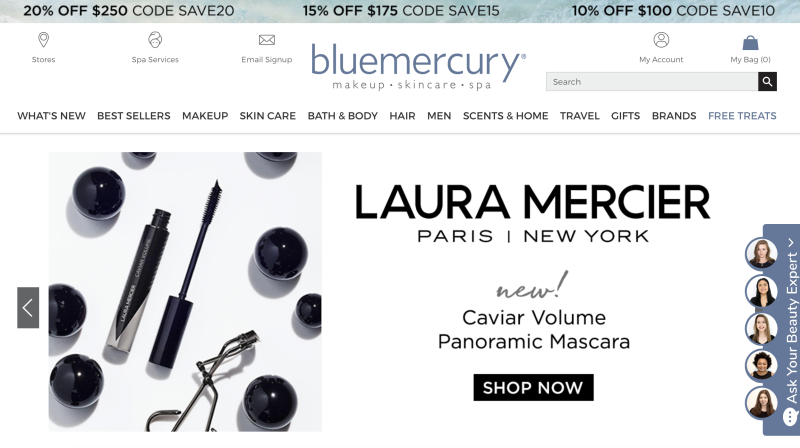Select the top beauty expert portrait
Viewport: 800px width, 448px height.
(x=762, y=254)
